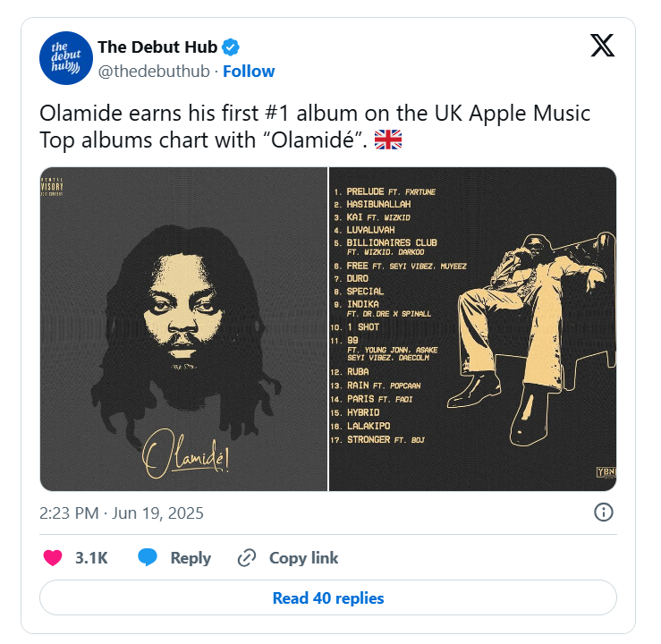Open the Olamidé album cover image
Image resolution: width=661 pixels, height=644 pixels.
pyautogui.click(x=183, y=329)
